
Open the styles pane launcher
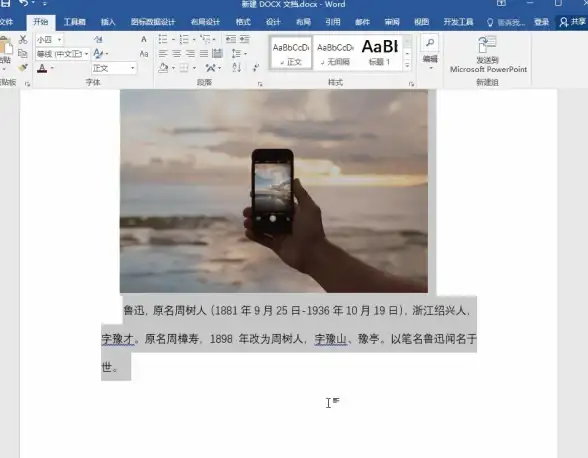(411, 84)
